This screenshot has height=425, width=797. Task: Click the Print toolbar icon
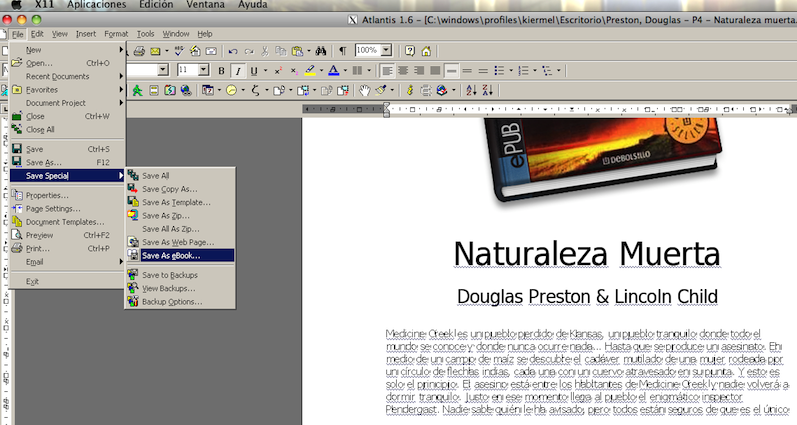point(140,50)
